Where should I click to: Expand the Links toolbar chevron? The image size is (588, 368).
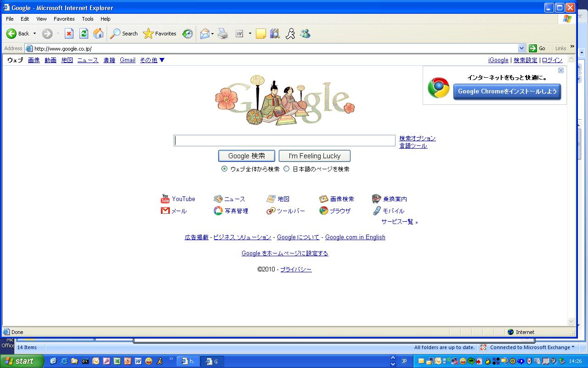572,46
